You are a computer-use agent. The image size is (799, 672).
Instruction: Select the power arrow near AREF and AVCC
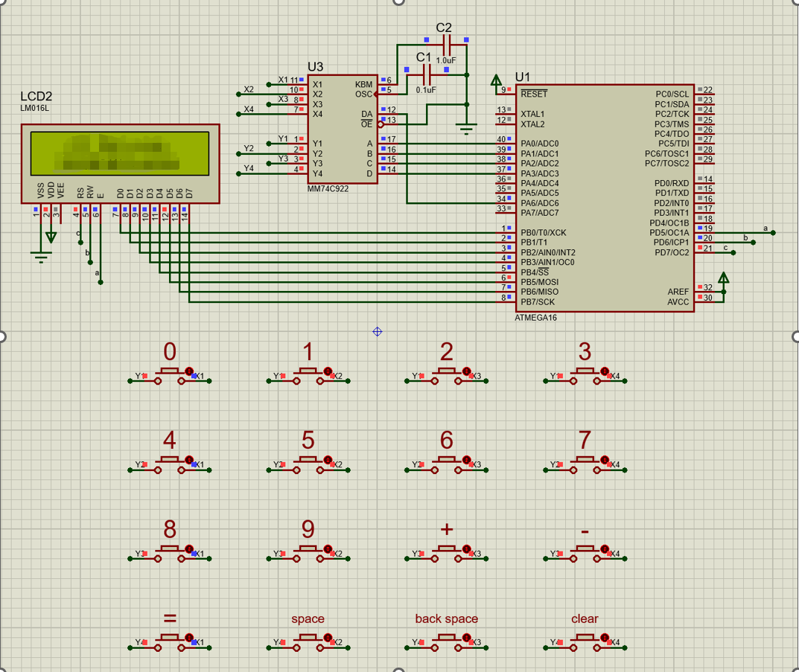coord(723,279)
